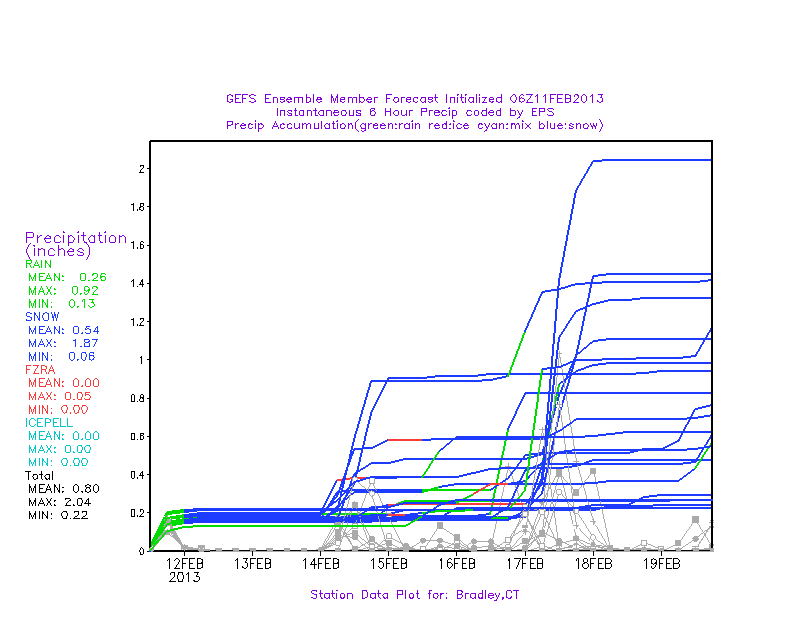Click the '14FEB' x-axis date label
Screen dimensions: 800x618
tap(321, 564)
